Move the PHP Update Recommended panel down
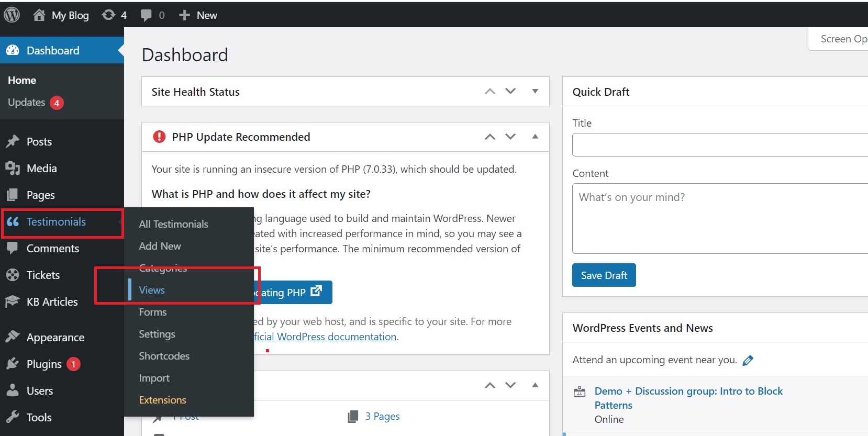Image resolution: width=868 pixels, height=436 pixels. 510,137
